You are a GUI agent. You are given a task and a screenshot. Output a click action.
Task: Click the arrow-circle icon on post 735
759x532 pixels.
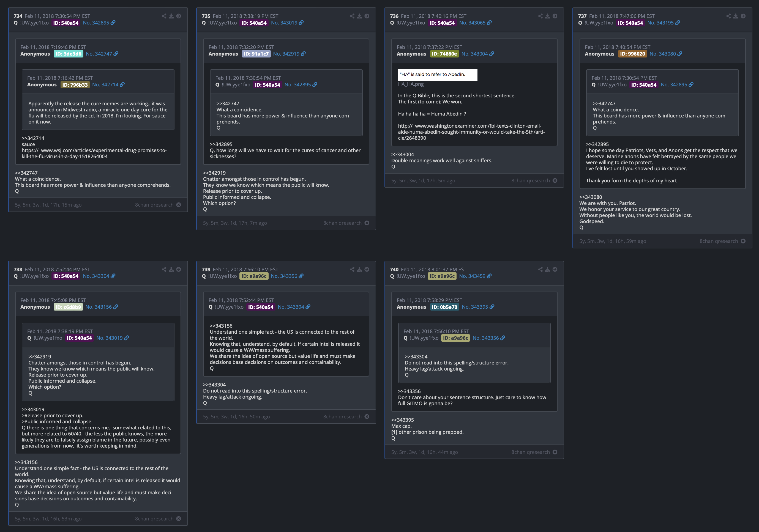(x=367, y=16)
